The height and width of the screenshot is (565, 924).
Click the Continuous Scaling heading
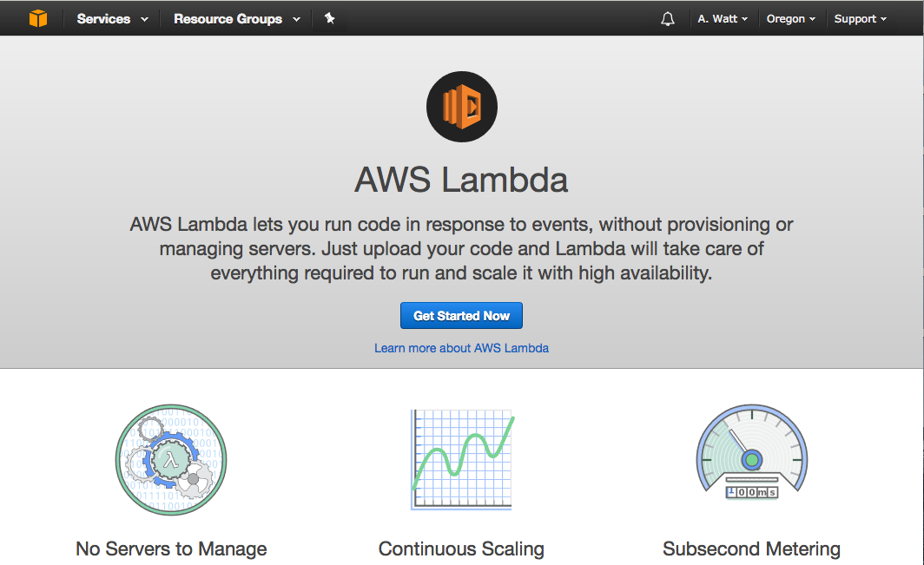point(461,549)
